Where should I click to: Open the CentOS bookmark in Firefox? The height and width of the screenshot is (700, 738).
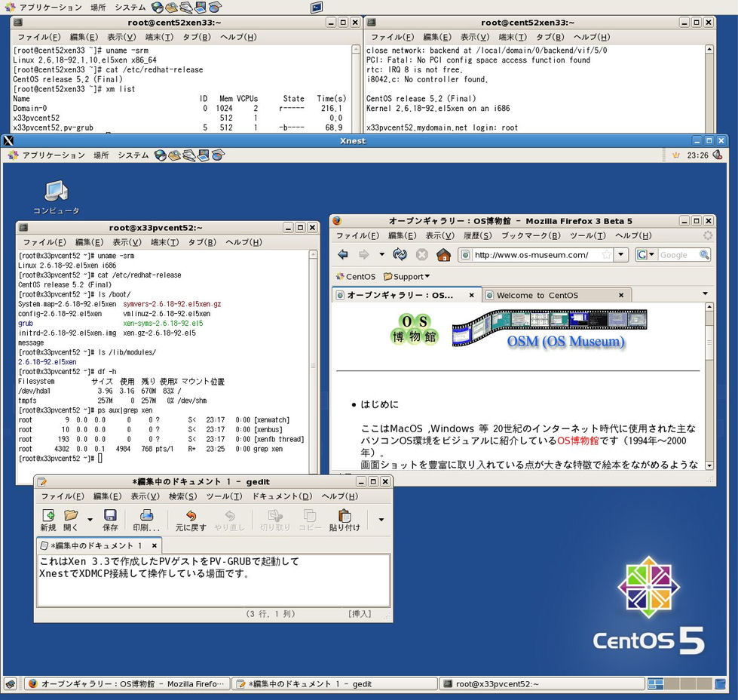[356, 277]
